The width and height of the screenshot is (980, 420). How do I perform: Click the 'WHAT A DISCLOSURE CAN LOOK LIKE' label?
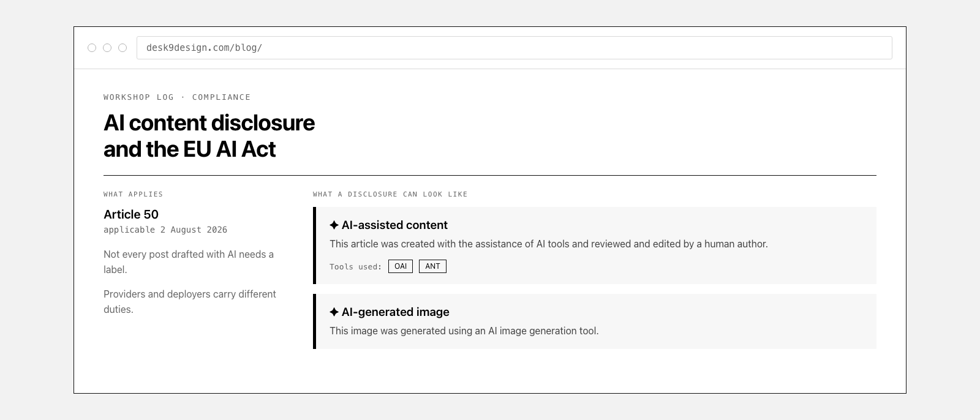pos(390,194)
